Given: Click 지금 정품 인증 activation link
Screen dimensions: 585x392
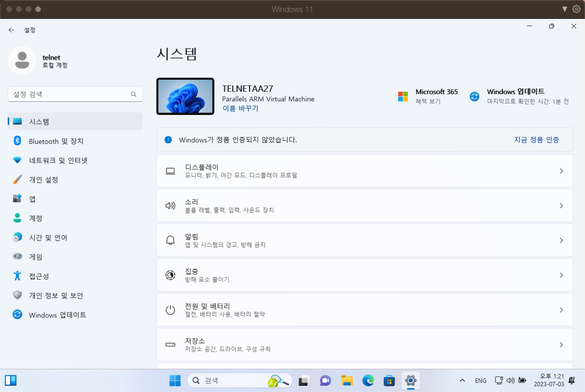Looking at the screenshot, I should coord(536,140).
